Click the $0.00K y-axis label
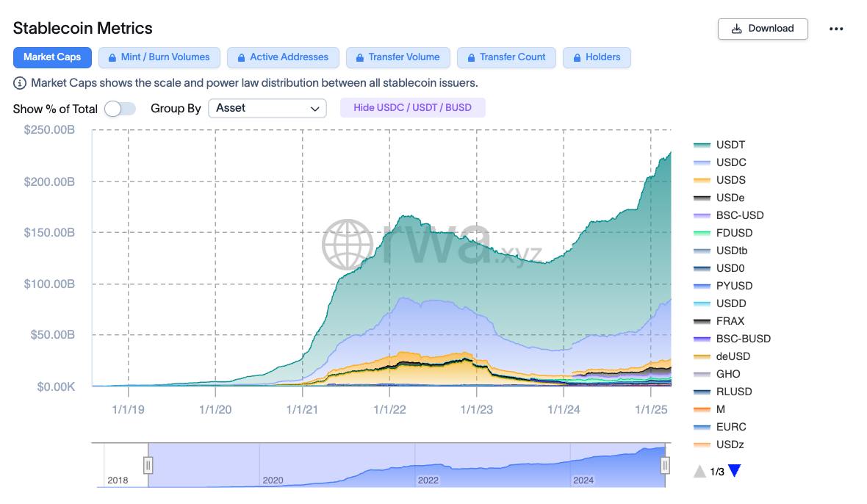 (56, 387)
